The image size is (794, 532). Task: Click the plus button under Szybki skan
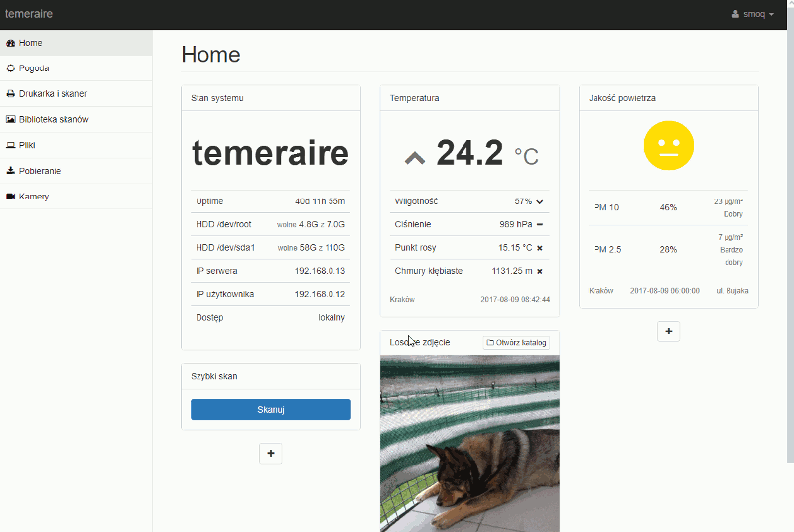271,453
